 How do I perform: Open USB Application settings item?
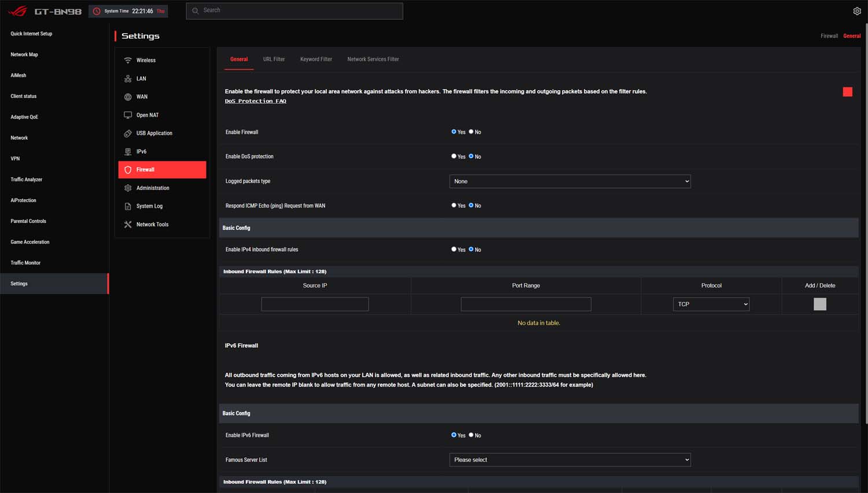point(162,133)
